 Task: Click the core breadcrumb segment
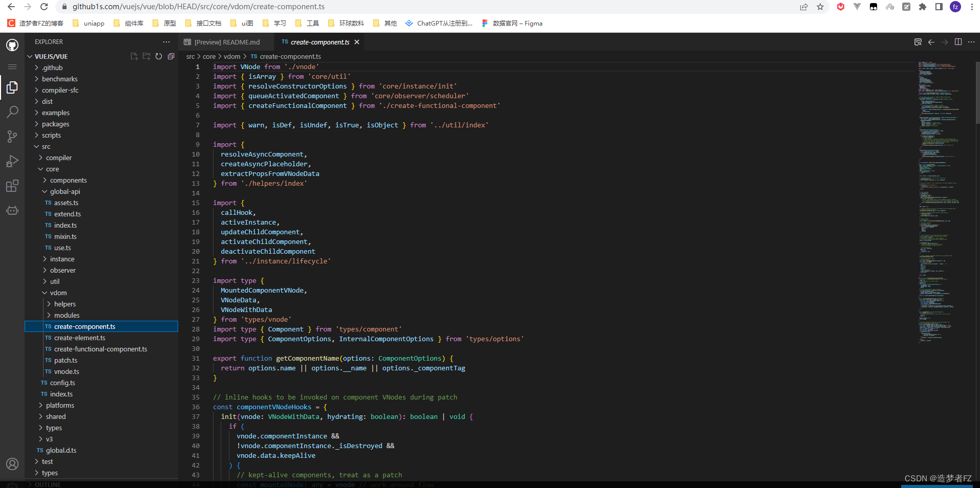pos(209,56)
